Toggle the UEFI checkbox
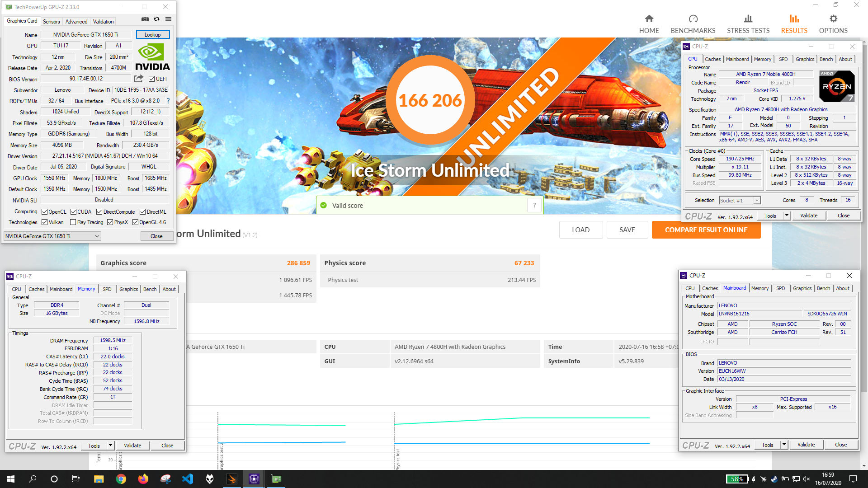 tap(151, 79)
